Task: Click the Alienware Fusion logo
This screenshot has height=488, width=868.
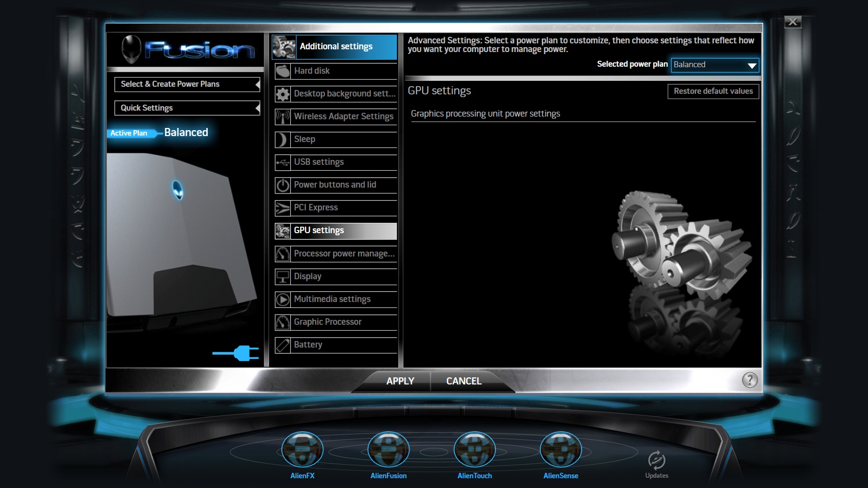Action: pos(188,50)
